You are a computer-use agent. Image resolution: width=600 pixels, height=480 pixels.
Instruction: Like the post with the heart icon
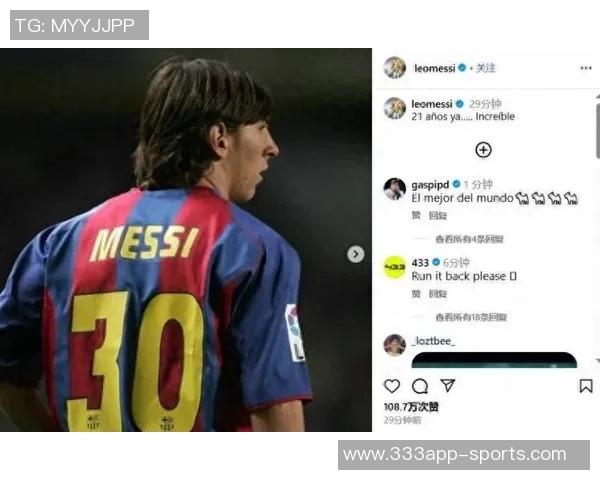(392, 386)
